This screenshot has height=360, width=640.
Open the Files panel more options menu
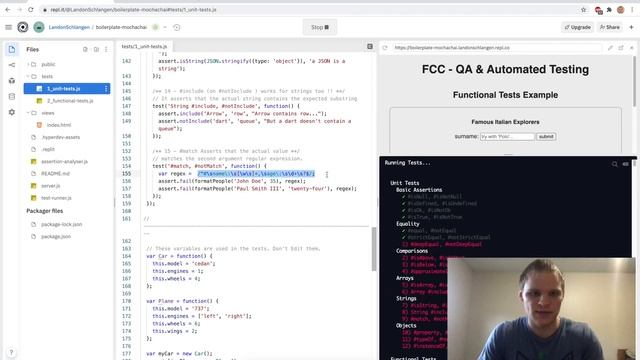pos(106,49)
